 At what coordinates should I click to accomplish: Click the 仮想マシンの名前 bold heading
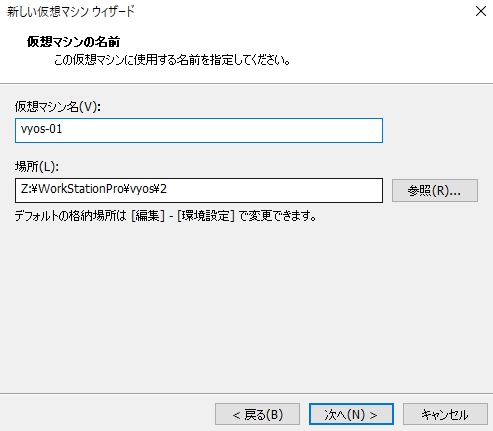click(x=73, y=42)
